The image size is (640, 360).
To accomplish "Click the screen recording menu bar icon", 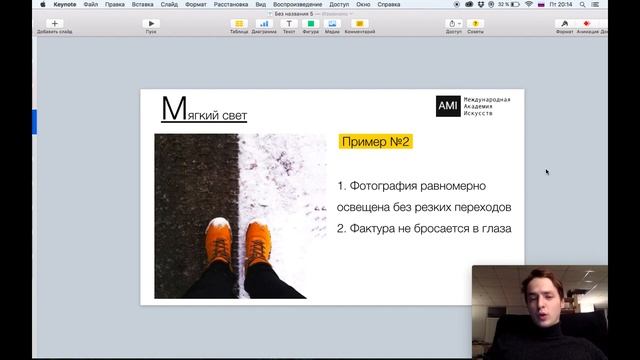I will [x=457, y=4].
